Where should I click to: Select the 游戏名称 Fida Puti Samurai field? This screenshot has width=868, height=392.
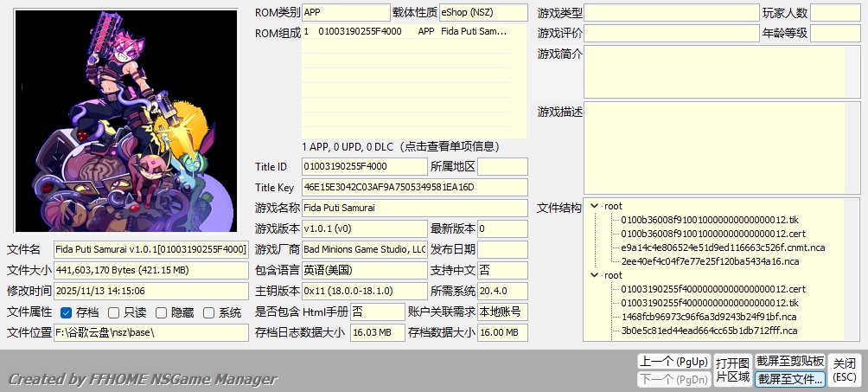coord(414,208)
